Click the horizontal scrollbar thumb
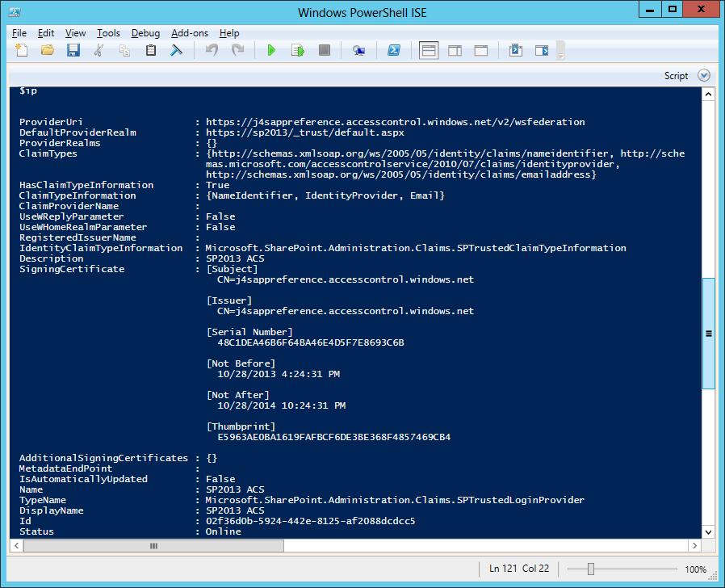725x588 pixels. click(154, 546)
